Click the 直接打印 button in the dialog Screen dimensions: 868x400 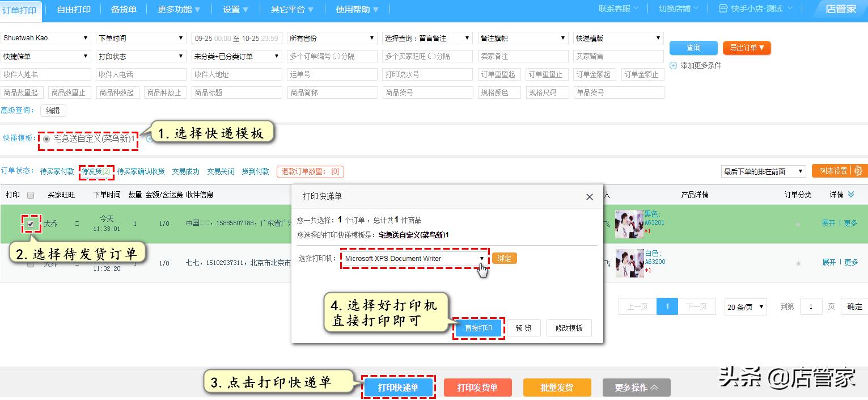pos(478,328)
